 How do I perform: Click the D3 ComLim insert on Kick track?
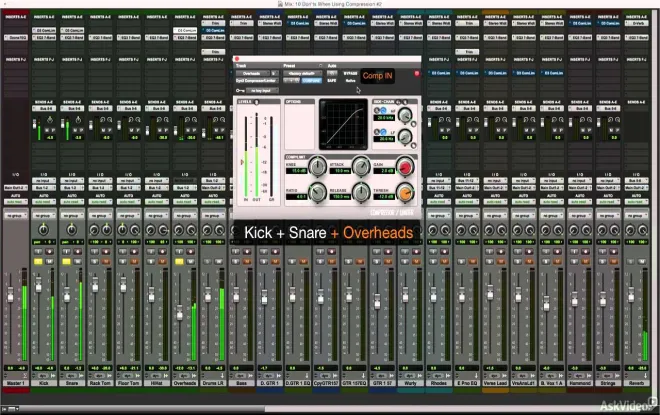44,30
